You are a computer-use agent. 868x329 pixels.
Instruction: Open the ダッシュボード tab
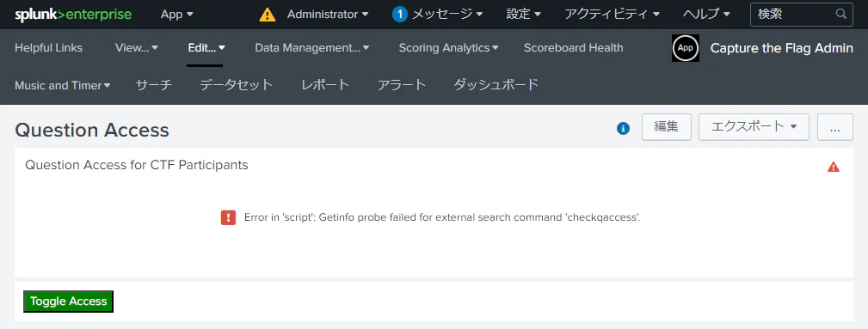click(496, 85)
